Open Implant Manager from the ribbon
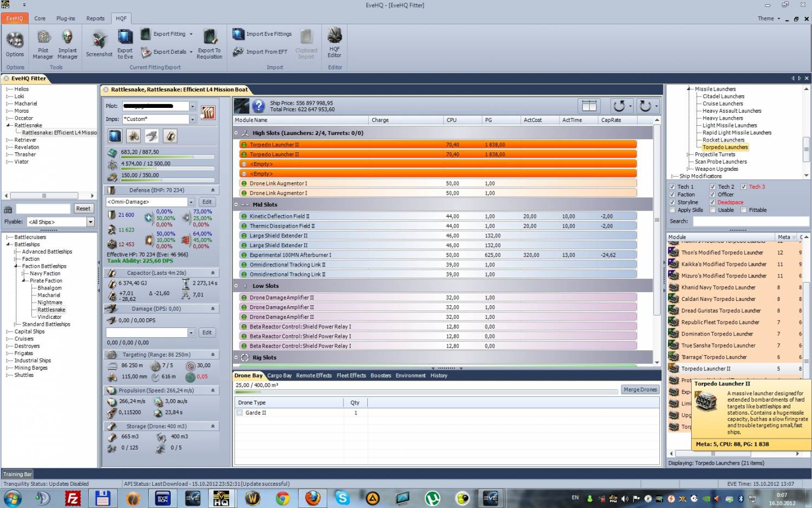This screenshot has width=812, height=508. [68, 44]
